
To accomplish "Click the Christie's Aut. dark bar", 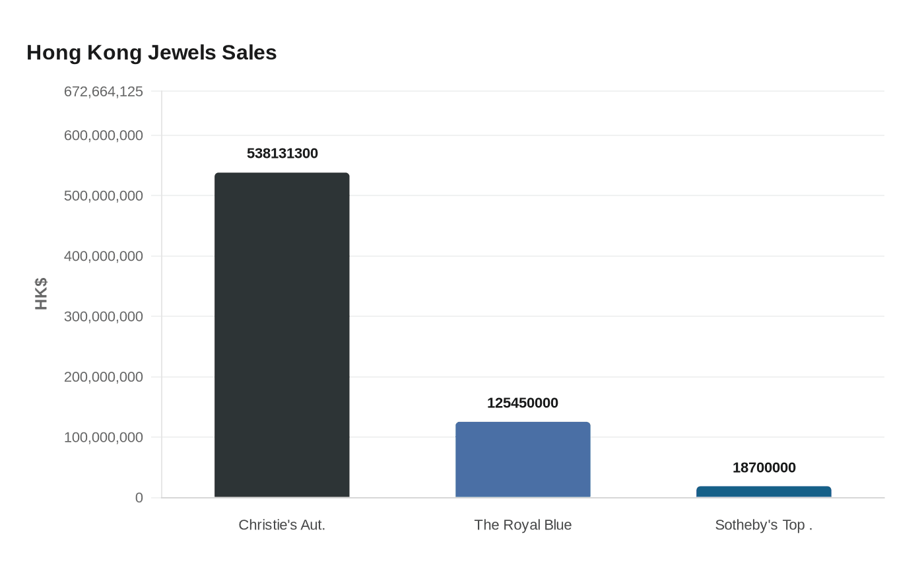I will coord(282,335).
